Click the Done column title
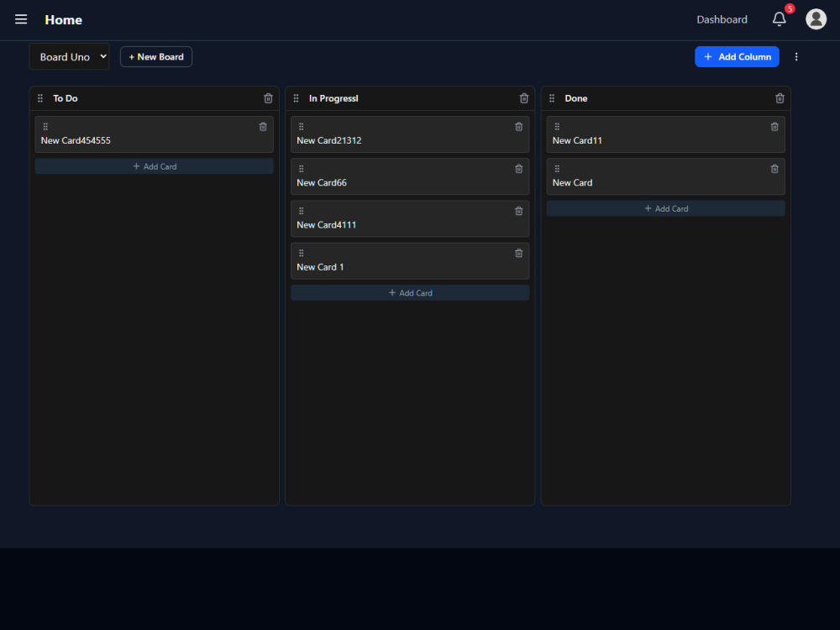 coord(576,98)
